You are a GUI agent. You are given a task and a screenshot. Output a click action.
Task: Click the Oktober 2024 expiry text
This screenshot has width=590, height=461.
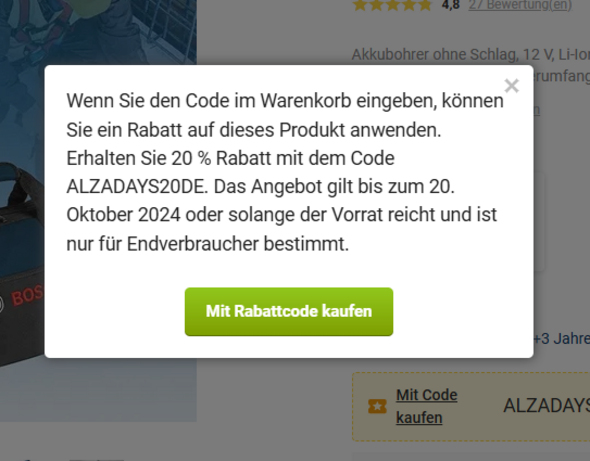coord(123,215)
